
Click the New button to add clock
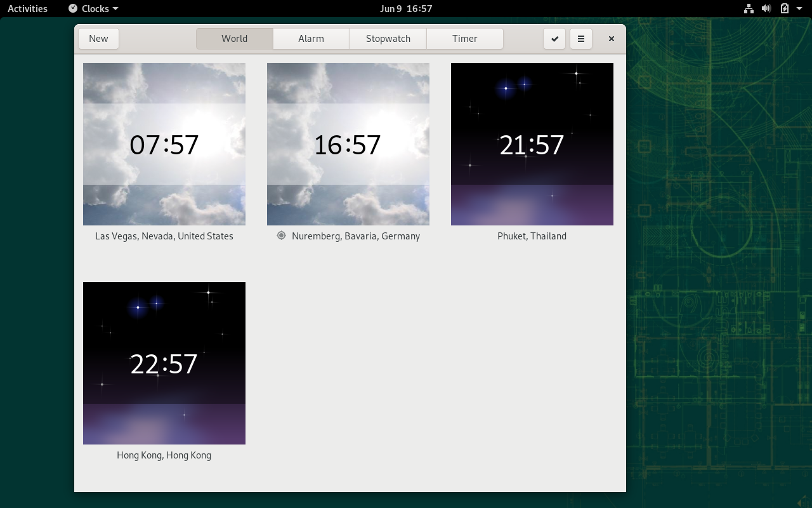pyautogui.click(x=98, y=39)
